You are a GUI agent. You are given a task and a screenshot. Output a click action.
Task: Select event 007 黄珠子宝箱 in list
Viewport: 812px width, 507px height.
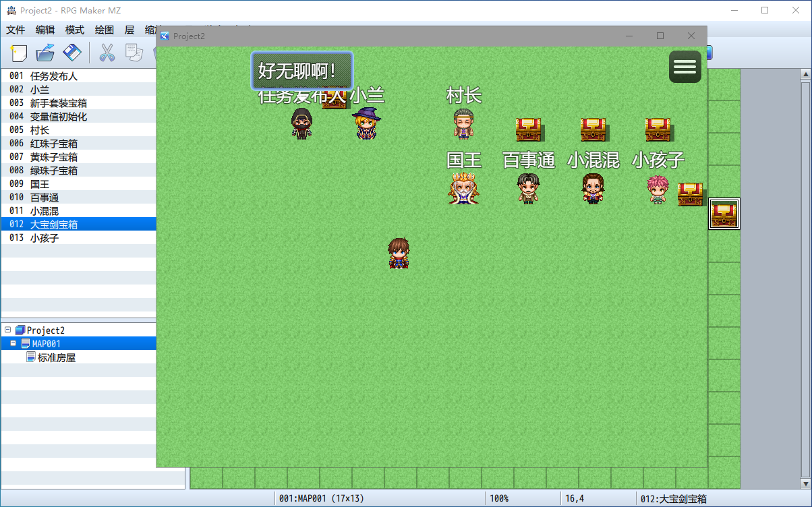tap(78, 157)
